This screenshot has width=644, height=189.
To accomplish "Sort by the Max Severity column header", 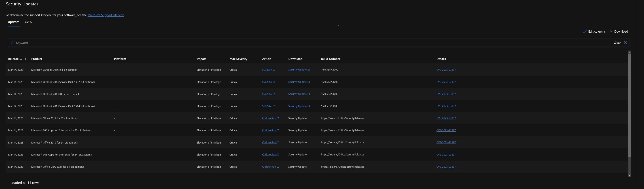I will point(238,59).
